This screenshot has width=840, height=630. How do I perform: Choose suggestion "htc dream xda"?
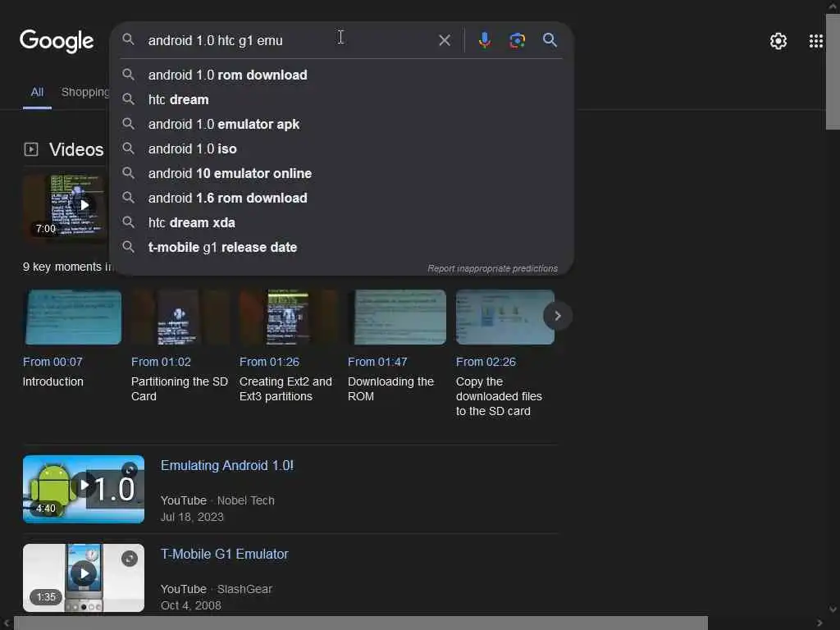pos(341,223)
